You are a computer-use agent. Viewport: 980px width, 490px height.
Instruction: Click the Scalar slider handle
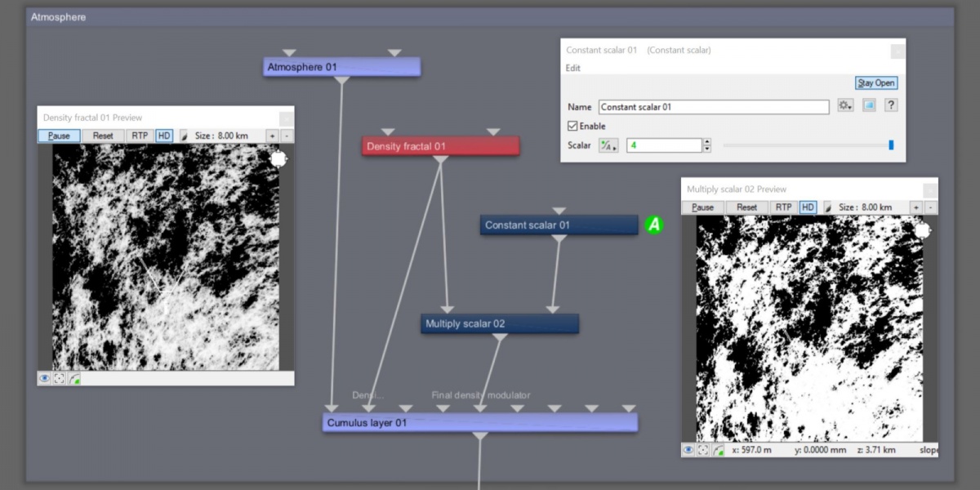[891, 145]
